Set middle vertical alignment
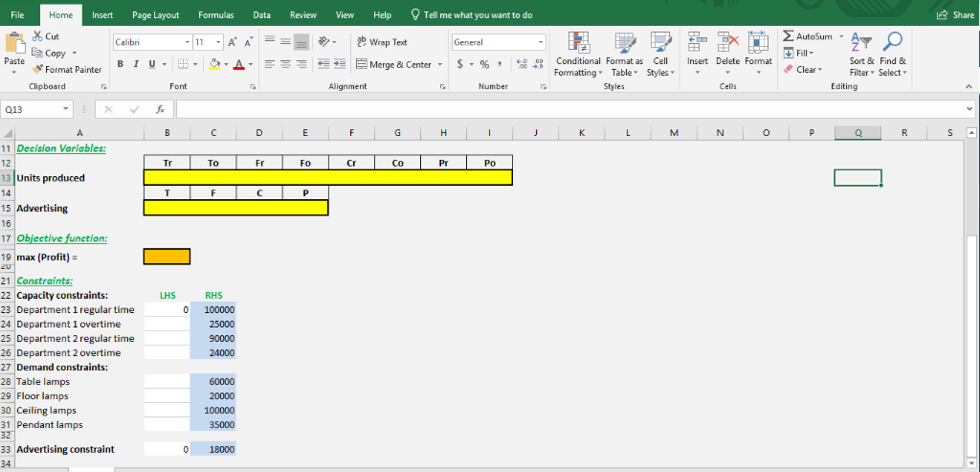Screen dimensions: 980x472 pyautogui.click(x=285, y=42)
